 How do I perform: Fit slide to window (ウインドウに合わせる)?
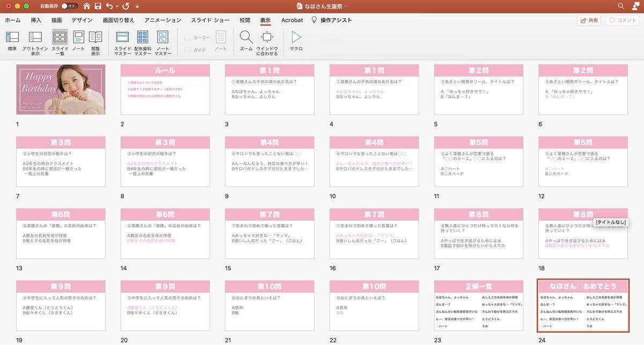tap(267, 42)
